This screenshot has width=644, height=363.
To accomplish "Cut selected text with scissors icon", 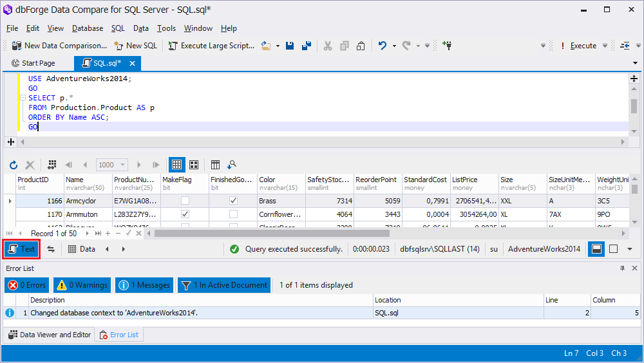I will (328, 46).
